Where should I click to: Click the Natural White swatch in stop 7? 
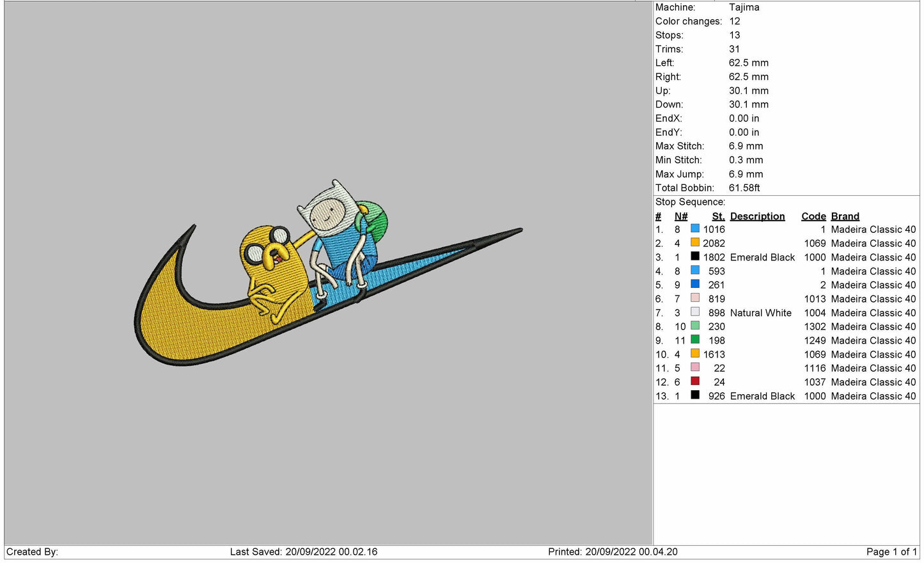coord(694,312)
